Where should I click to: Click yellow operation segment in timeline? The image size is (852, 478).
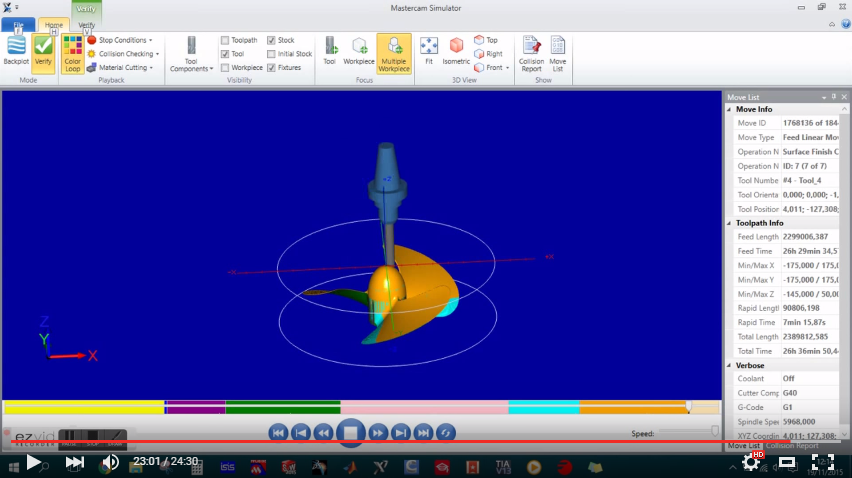[x=84, y=407]
